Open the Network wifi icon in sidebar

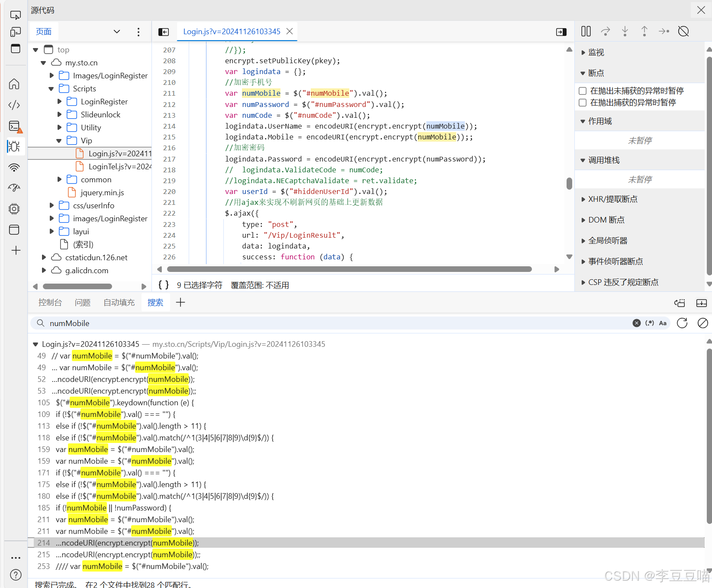tap(14, 167)
